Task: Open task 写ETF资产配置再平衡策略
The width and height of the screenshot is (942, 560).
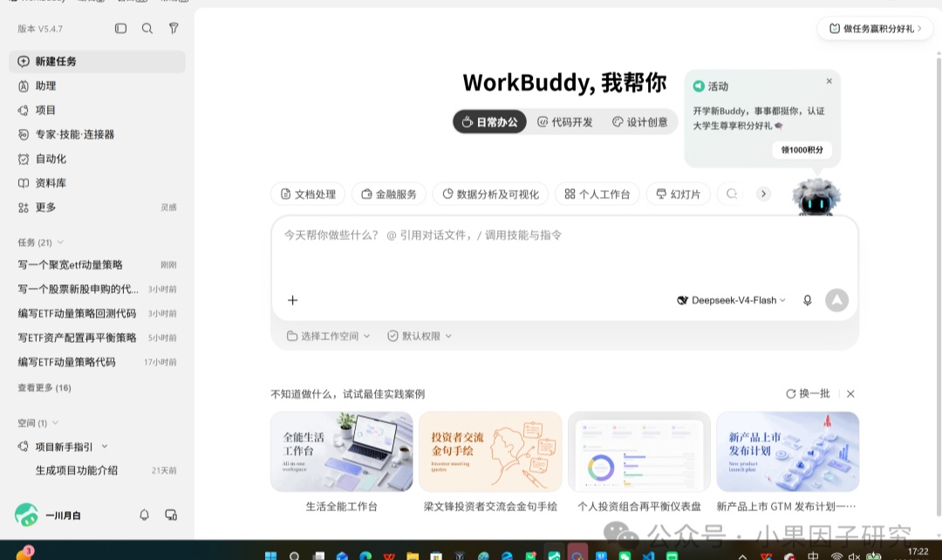Action: 97,338
